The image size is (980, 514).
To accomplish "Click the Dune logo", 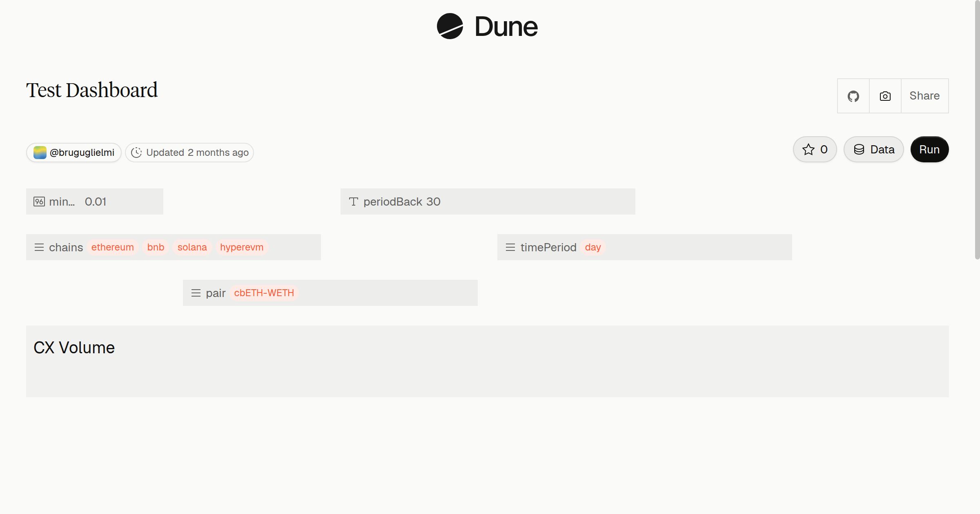I will pyautogui.click(x=487, y=26).
